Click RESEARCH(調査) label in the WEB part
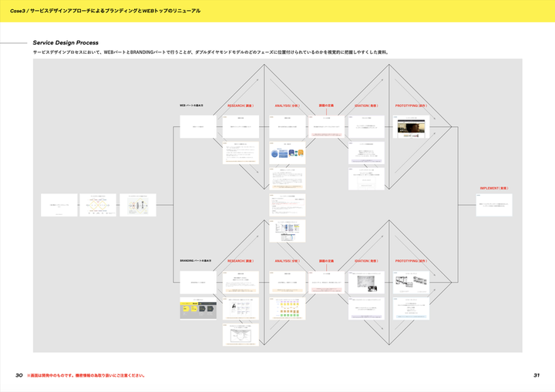This screenshot has height=392, width=555. [240, 106]
